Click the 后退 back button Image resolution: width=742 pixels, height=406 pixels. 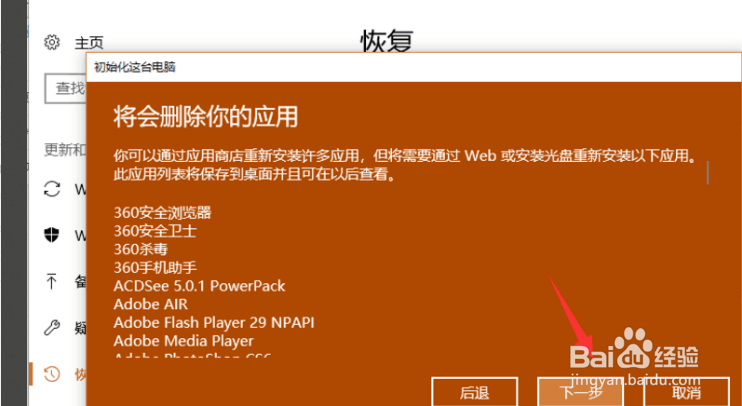point(475,392)
